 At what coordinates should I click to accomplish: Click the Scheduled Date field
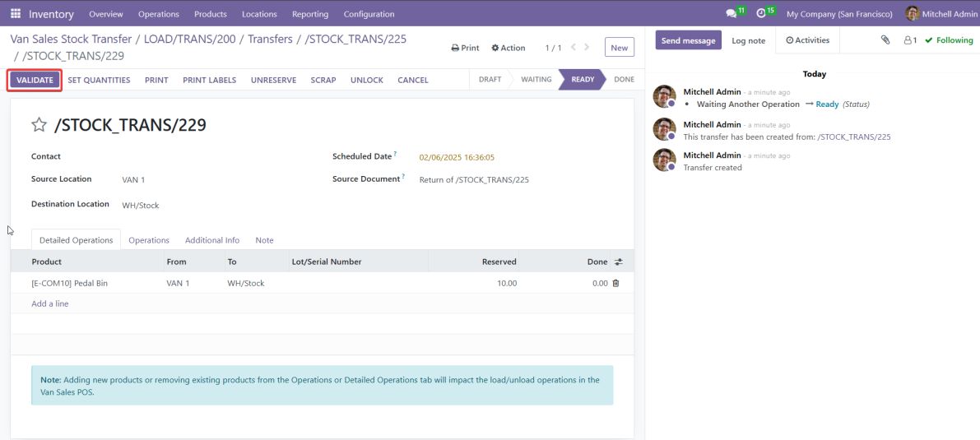pos(457,157)
